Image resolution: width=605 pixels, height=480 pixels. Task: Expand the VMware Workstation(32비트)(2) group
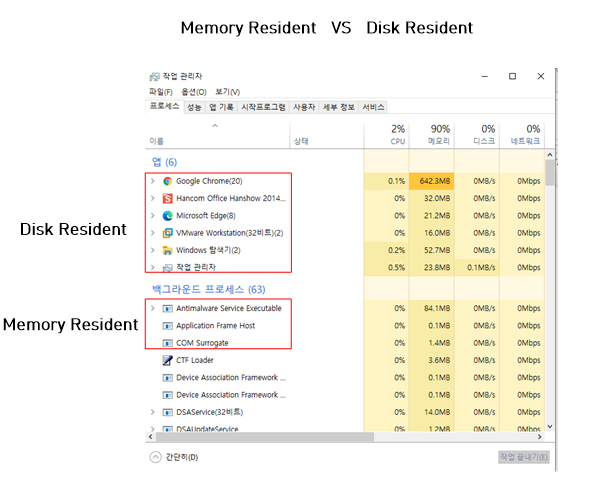pos(152,233)
